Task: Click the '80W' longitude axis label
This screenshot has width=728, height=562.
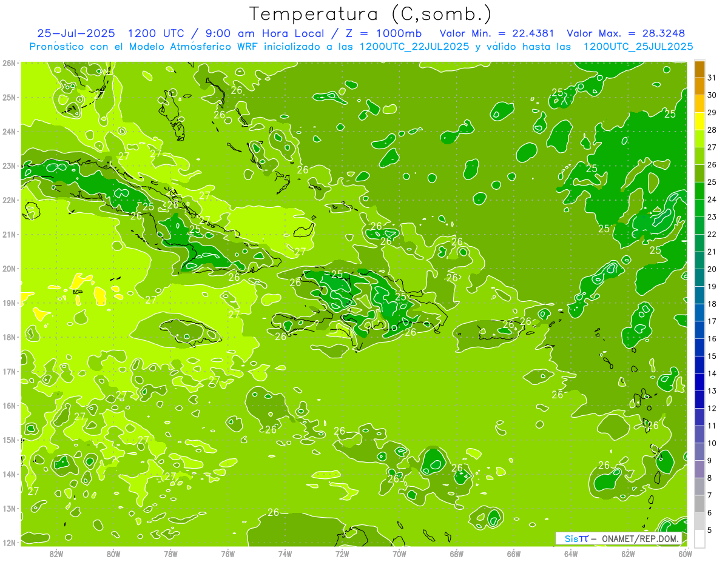Action: tap(113, 554)
